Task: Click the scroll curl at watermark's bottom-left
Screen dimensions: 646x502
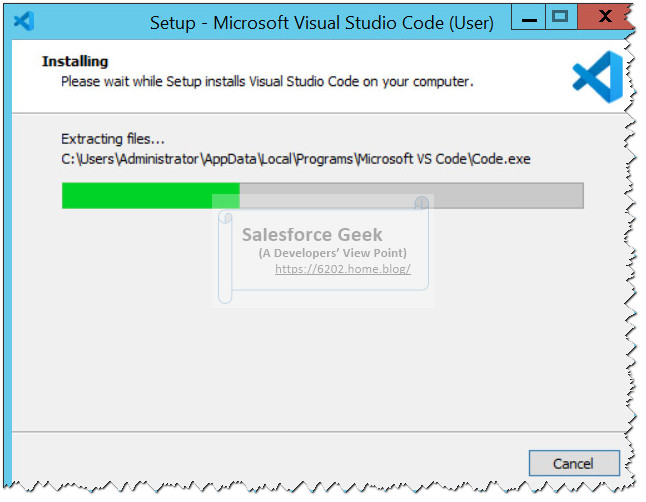Action: click(x=225, y=295)
